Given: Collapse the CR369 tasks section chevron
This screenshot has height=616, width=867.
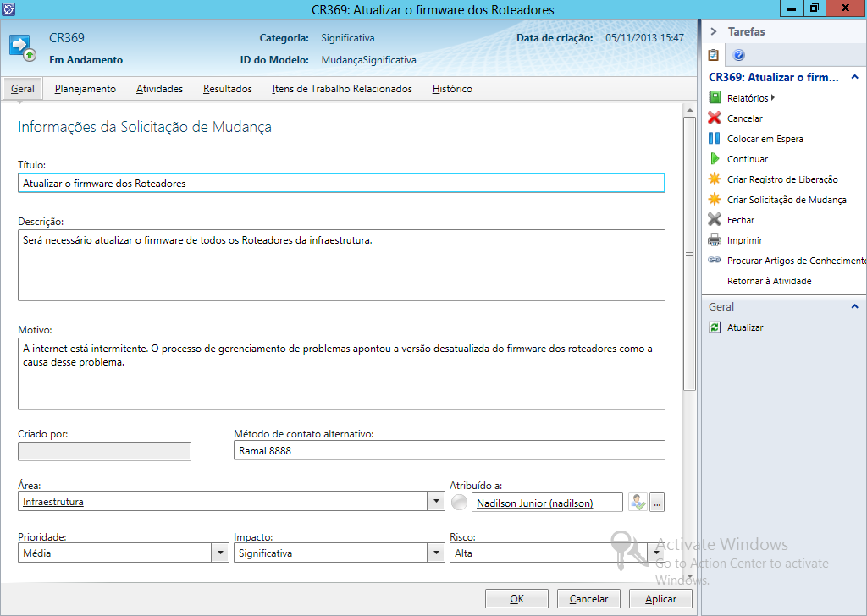Looking at the screenshot, I should click(x=855, y=77).
